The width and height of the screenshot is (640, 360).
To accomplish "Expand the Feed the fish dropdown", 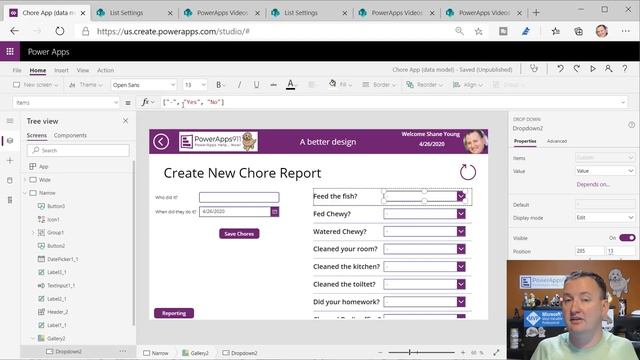I will click(461, 196).
